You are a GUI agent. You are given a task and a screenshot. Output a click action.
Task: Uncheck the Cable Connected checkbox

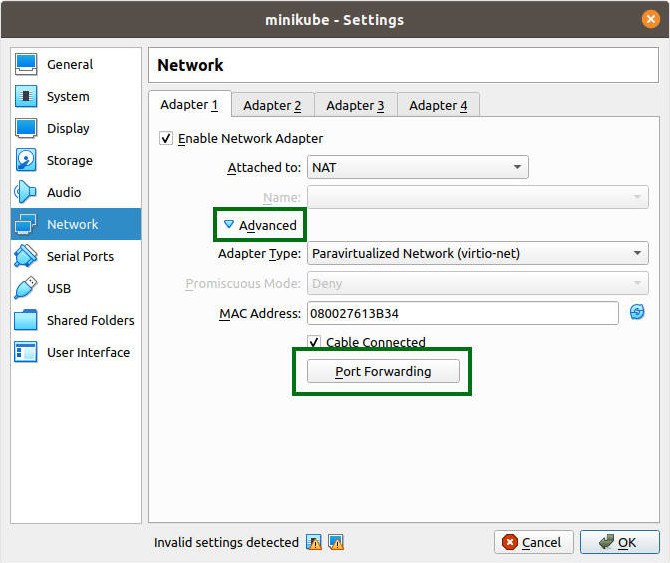pos(314,342)
